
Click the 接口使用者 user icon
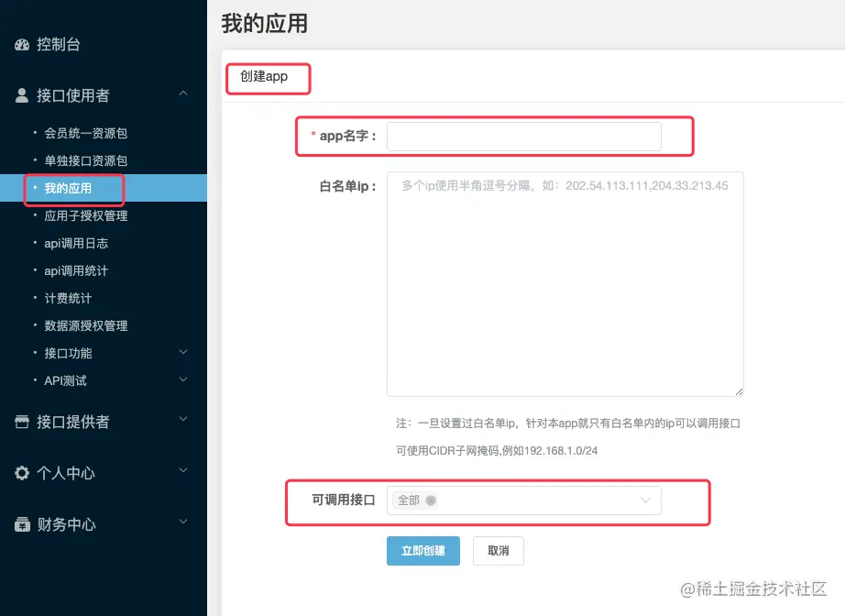[20, 94]
